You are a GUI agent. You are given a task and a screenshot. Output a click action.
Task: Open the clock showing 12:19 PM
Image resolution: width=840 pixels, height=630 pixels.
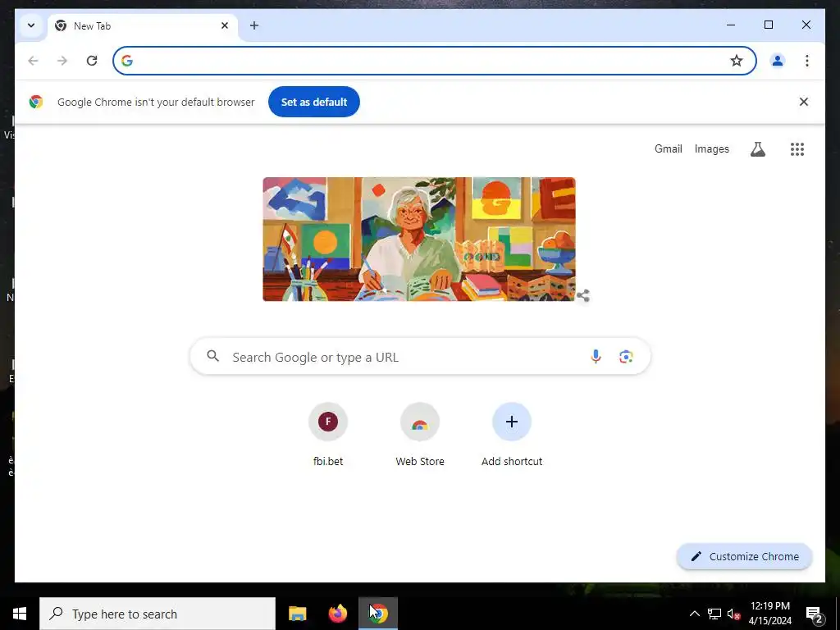tap(769, 614)
